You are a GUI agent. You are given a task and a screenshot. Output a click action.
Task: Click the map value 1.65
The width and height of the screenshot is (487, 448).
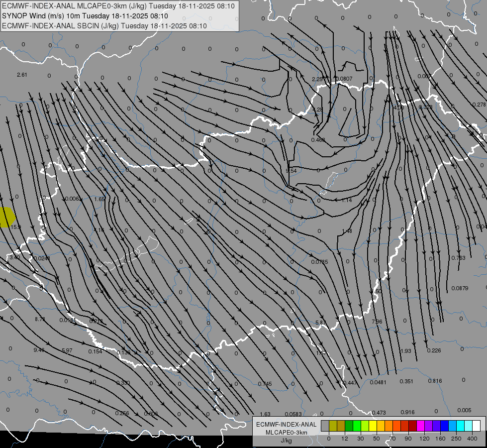coord(99,199)
